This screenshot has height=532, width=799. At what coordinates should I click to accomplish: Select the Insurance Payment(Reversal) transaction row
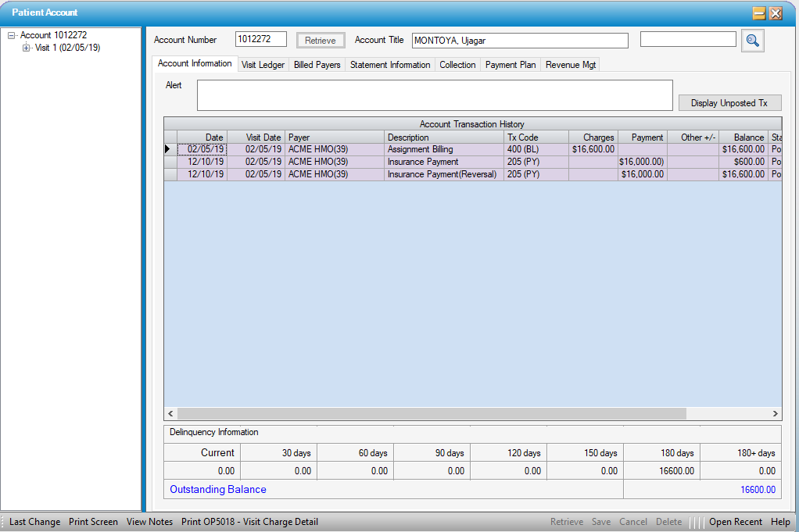point(442,174)
